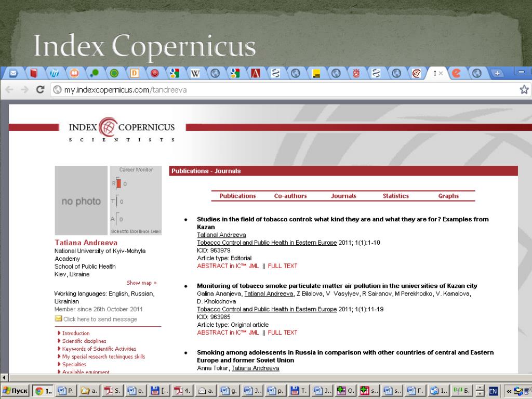Viewport: 532px width, 399px height.
Task: Go back with the browser back arrow
Action: pyautogui.click(x=9, y=89)
